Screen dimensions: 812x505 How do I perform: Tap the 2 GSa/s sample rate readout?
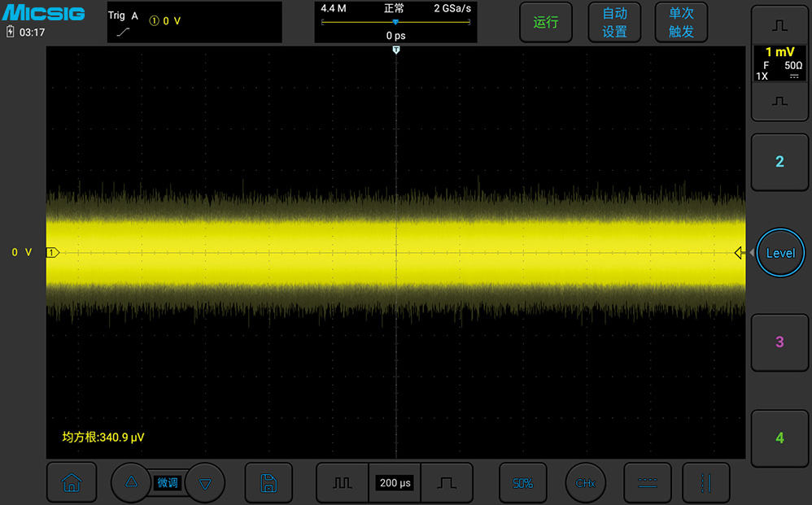(452, 8)
